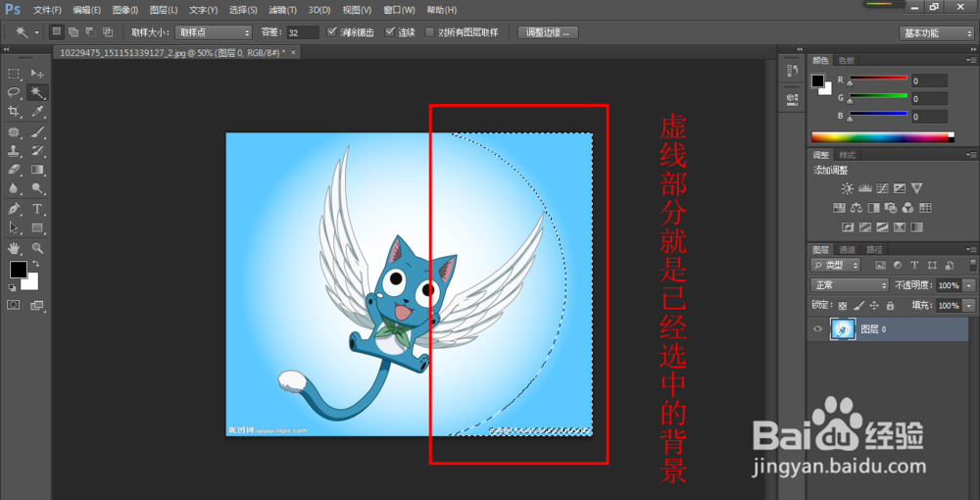The width and height of the screenshot is (980, 500).
Task: Toggle the 连续 contiguous checkbox
Action: tap(390, 32)
